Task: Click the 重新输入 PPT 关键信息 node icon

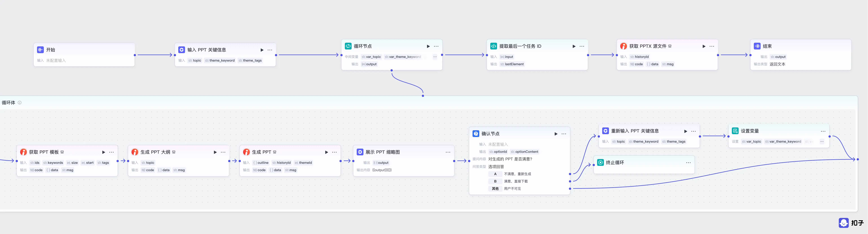Action: tap(606, 131)
